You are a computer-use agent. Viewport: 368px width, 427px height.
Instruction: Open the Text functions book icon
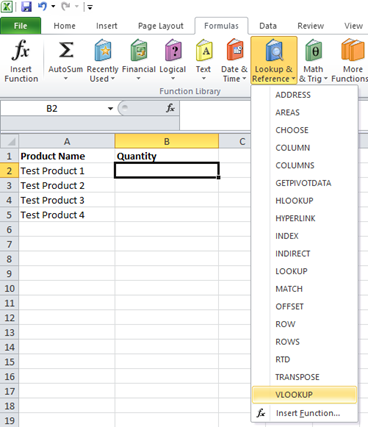(x=204, y=50)
